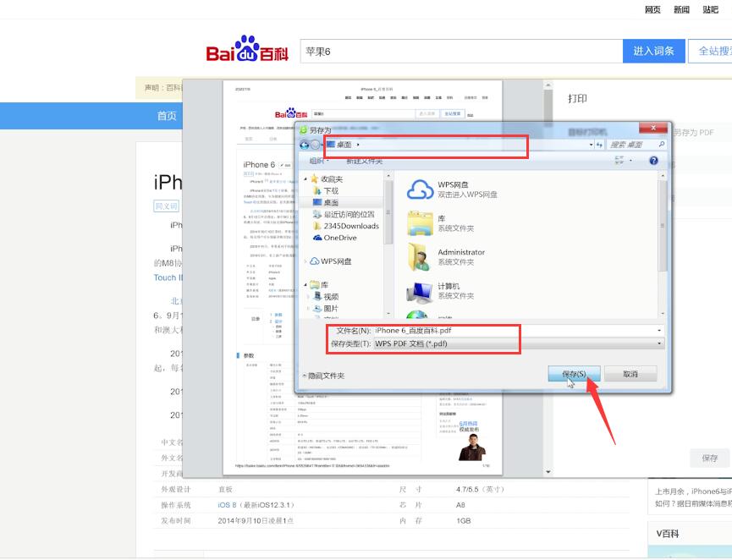Select the WPS网盘 cloud icon in file list
Viewport: 732px width, 560px height.
420,190
